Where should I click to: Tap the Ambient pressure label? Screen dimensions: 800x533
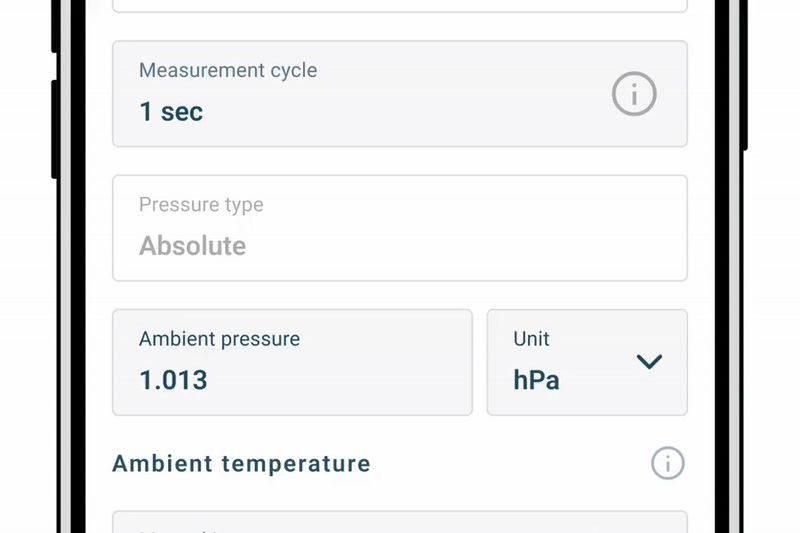tap(219, 339)
